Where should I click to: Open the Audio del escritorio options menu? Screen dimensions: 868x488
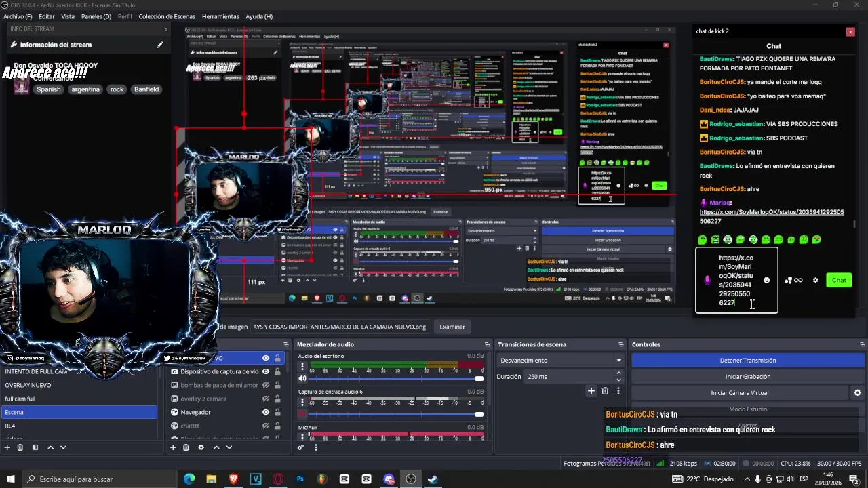303,366
